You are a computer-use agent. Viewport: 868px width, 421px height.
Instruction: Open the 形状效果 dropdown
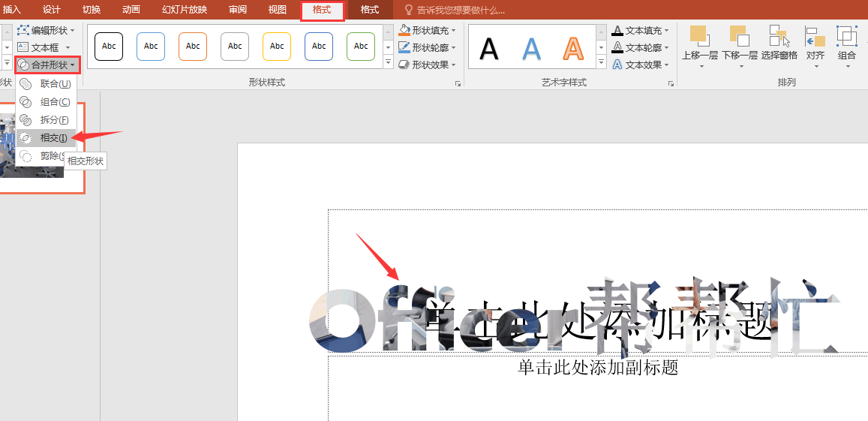pos(428,65)
